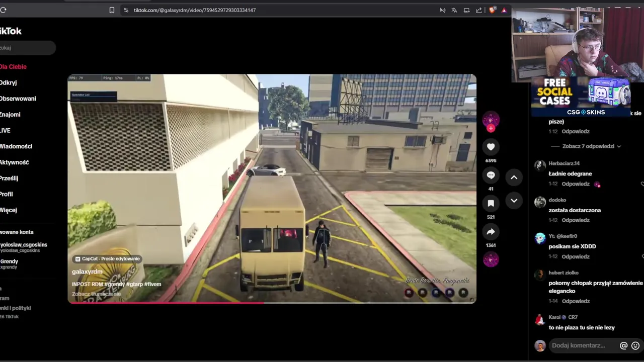The image size is (644, 362).
Task: Open the 'Prześlij' upload item
Action: [x=9, y=178]
